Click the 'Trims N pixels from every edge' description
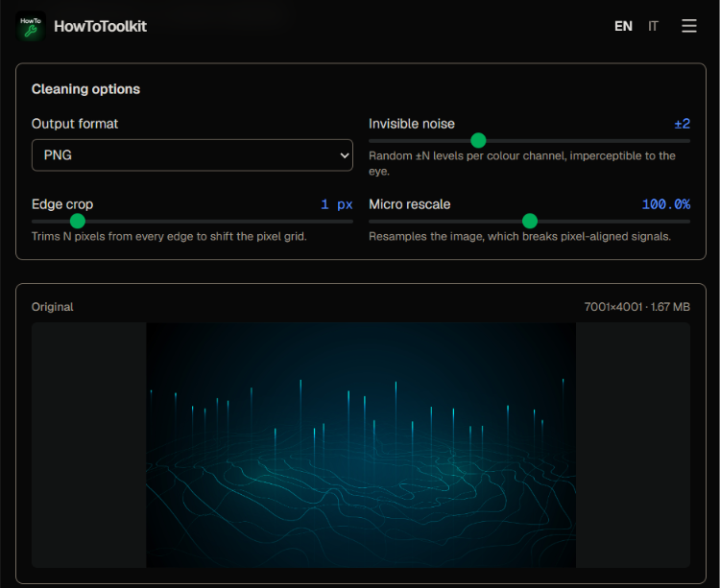720x588 pixels. click(169, 236)
